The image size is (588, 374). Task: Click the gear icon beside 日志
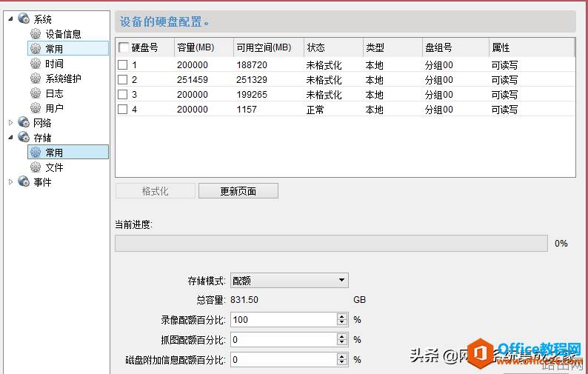pos(36,93)
